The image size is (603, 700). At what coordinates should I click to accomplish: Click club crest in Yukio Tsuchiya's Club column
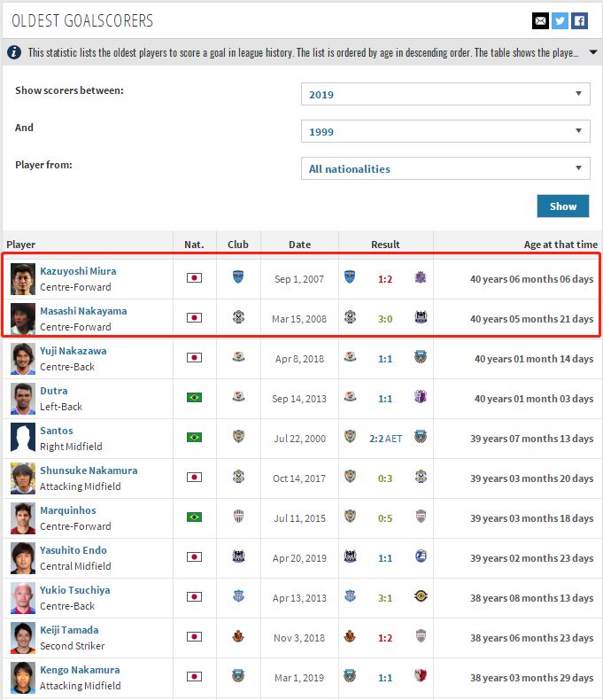238,596
